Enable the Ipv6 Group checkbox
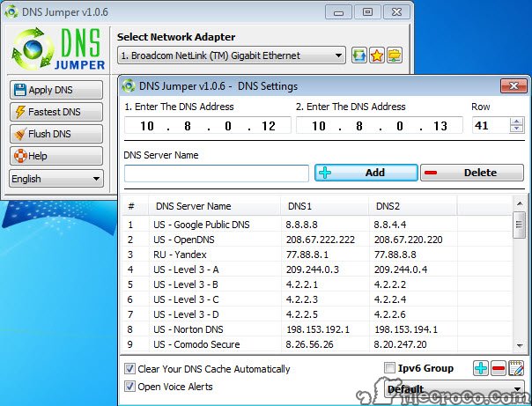The image size is (532, 406). click(x=389, y=367)
